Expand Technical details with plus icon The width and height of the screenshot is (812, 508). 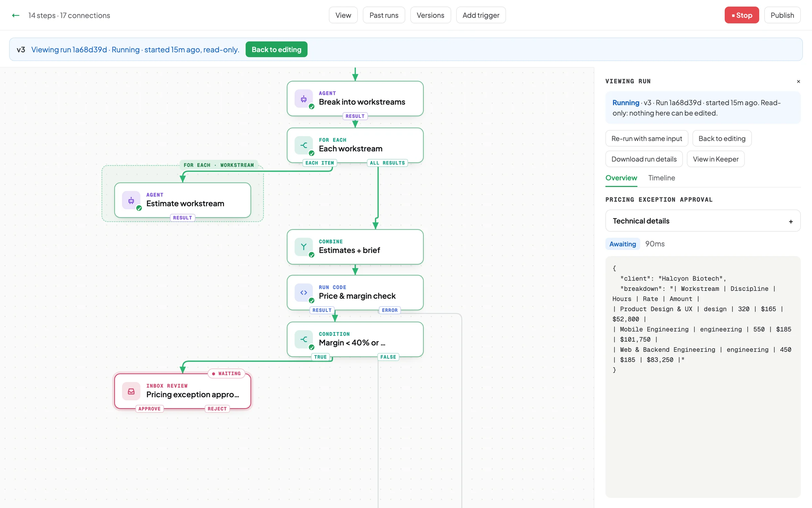pos(791,221)
